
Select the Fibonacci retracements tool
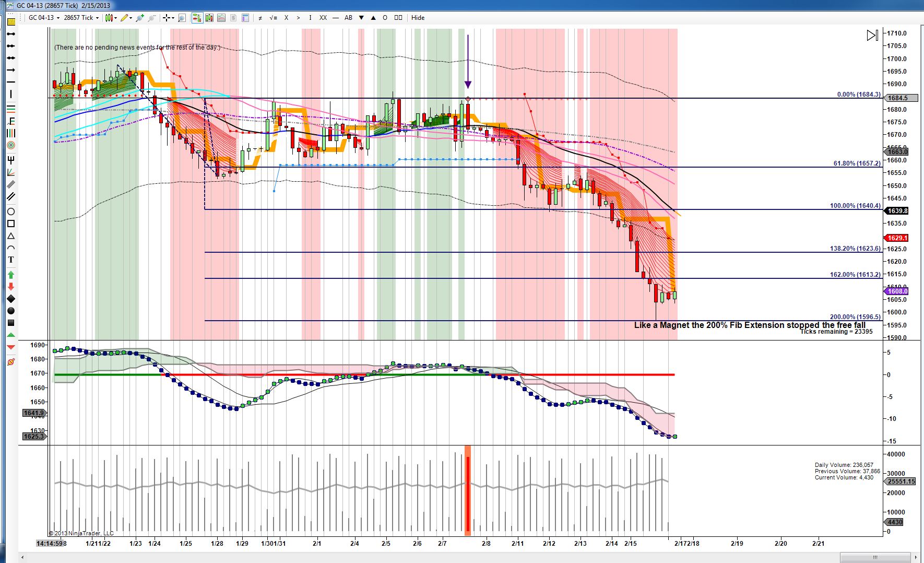[x=10, y=108]
